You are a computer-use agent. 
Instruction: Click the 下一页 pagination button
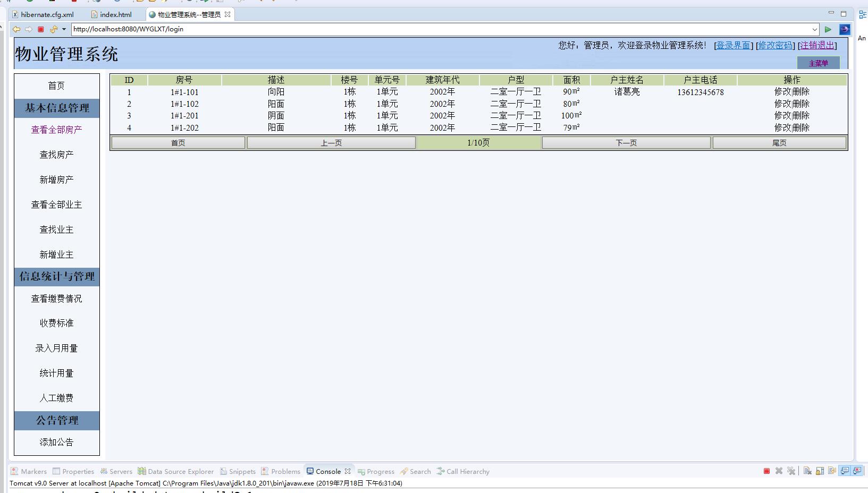(x=626, y=143)
